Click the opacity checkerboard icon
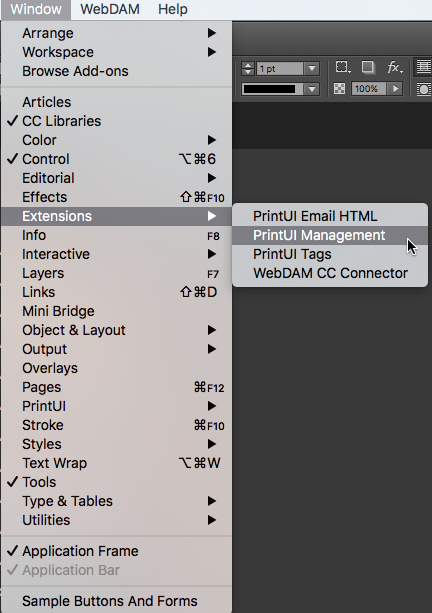 click(339, 89)
